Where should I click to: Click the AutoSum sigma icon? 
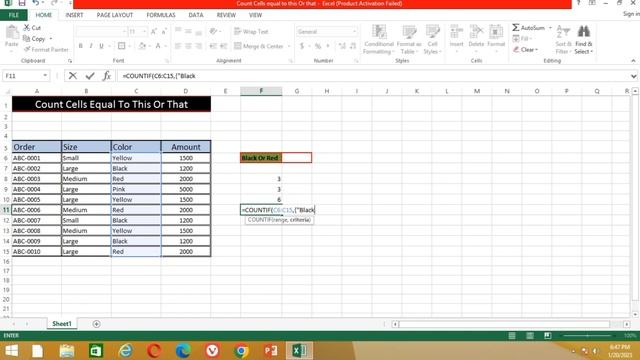coord(516,27)
